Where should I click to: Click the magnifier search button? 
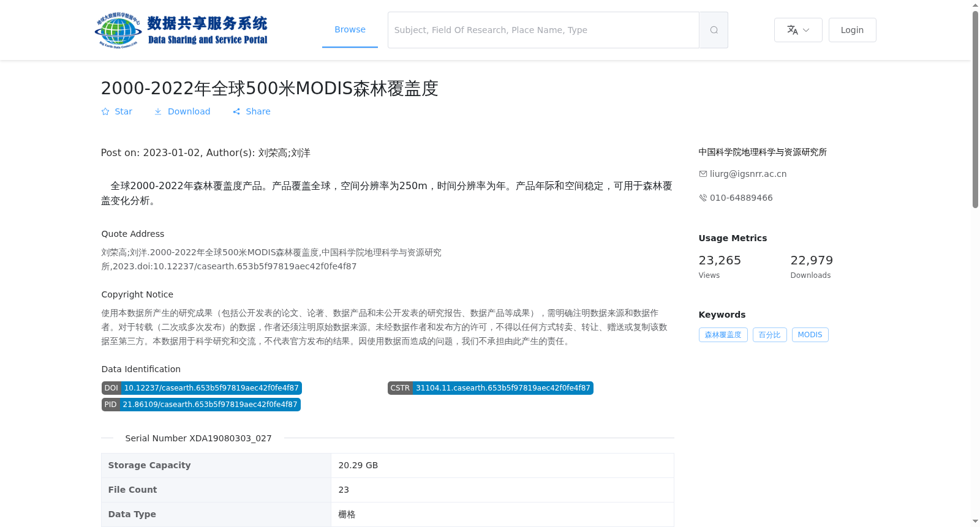[x=714, y=30]
